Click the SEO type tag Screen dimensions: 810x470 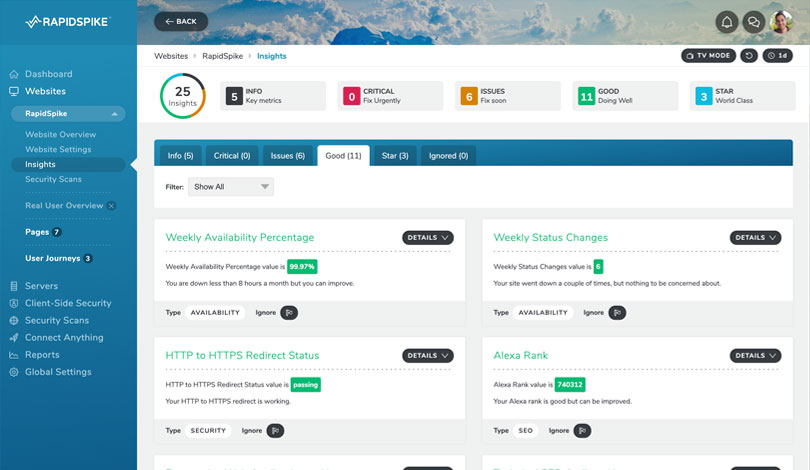[x=525, y=430]
